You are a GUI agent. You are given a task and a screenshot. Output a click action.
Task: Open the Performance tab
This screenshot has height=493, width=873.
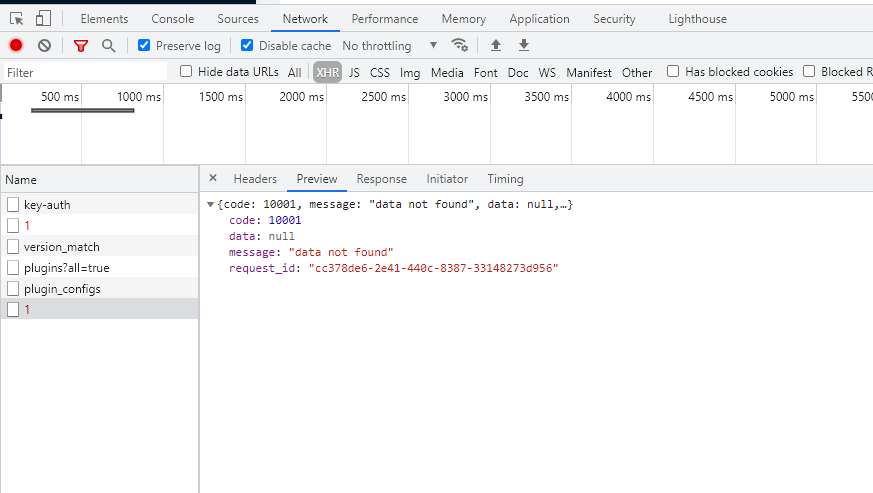pyautogui.click(x=385, y=19)
